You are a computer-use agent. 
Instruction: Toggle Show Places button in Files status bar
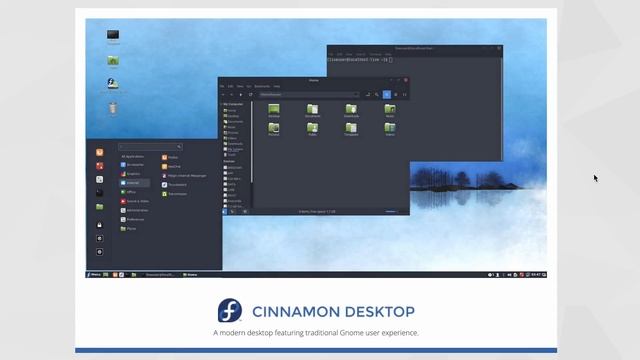(x=224, y=211)
